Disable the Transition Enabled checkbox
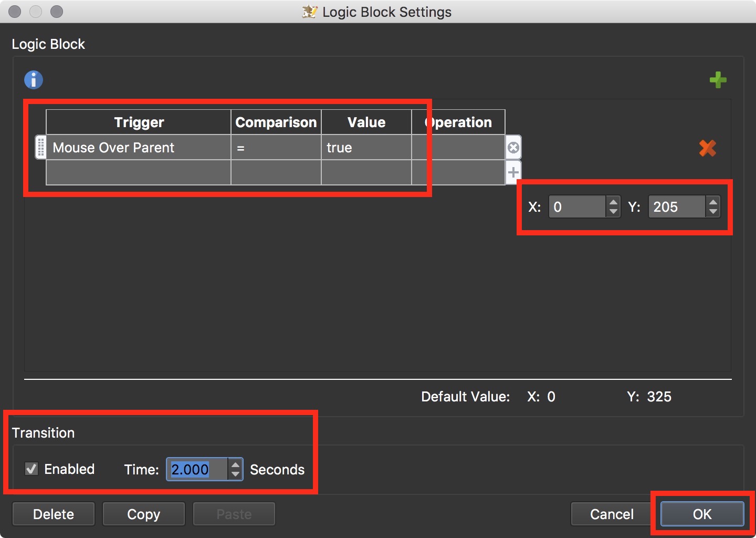This screenshot has width=756, height=538. (31, 469)
